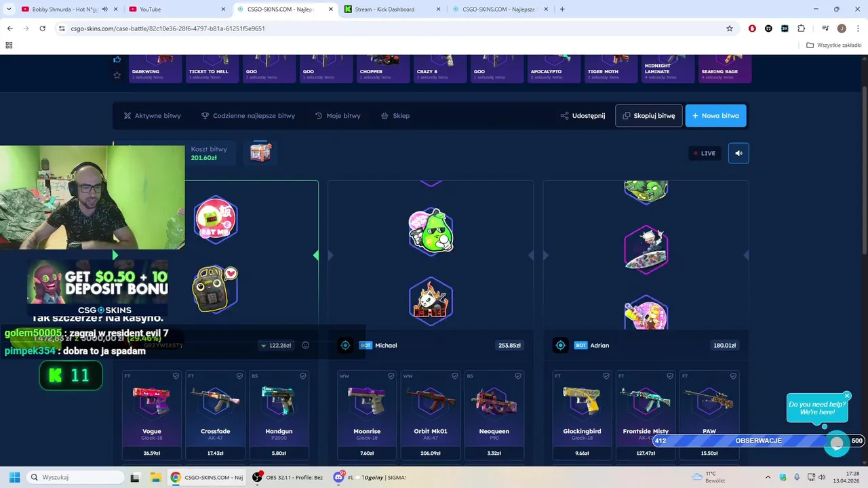Open Codzienne najlepsze bitwy tab

click(x=248, y=116)
